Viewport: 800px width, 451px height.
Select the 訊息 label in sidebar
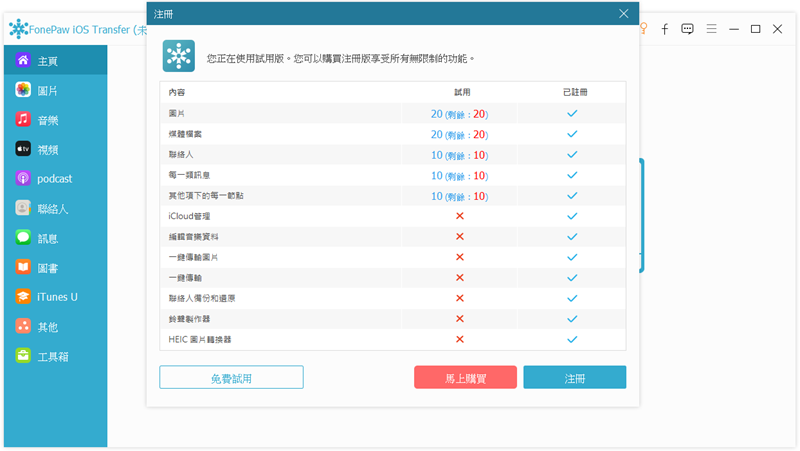(48, 239)
